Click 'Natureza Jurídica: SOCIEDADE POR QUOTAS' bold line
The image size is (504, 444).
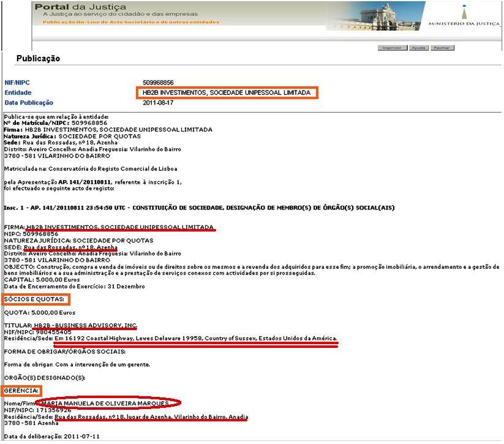point(72,137)
